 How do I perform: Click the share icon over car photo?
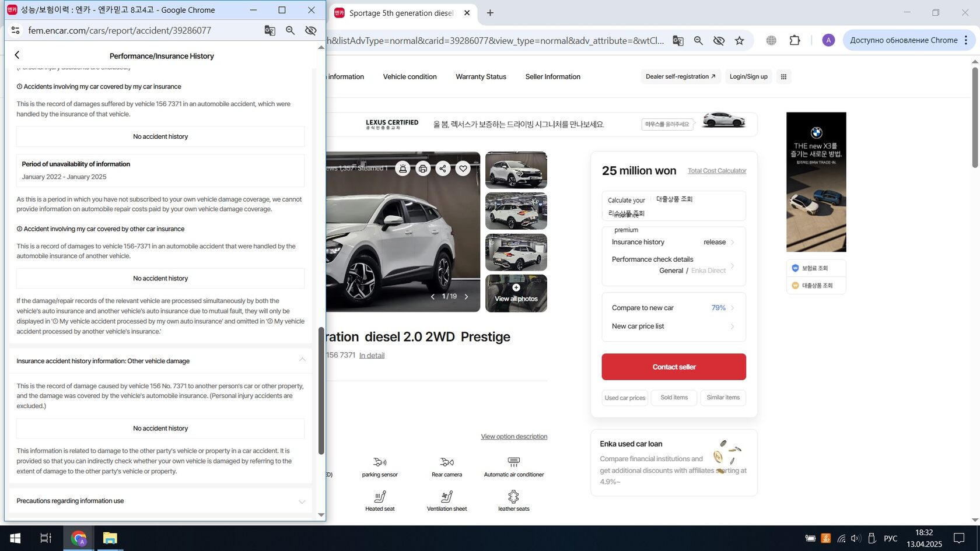(443, 169)
